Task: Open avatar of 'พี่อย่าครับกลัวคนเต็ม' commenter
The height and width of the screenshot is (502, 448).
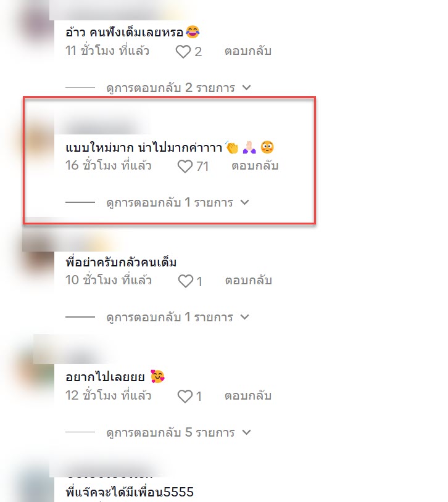Action: (39, 255)
